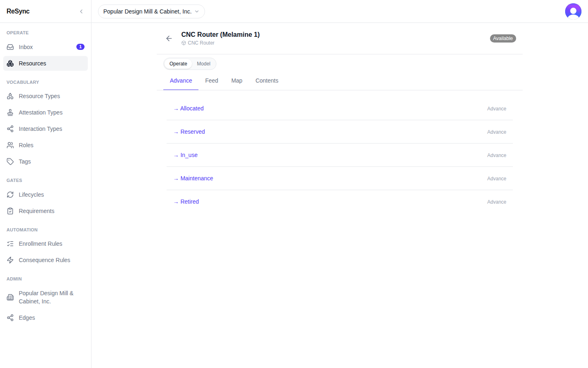This screenshot has height=368, width=588.
Task: Open the Feed tab
Action: click(x=212, y=81)
